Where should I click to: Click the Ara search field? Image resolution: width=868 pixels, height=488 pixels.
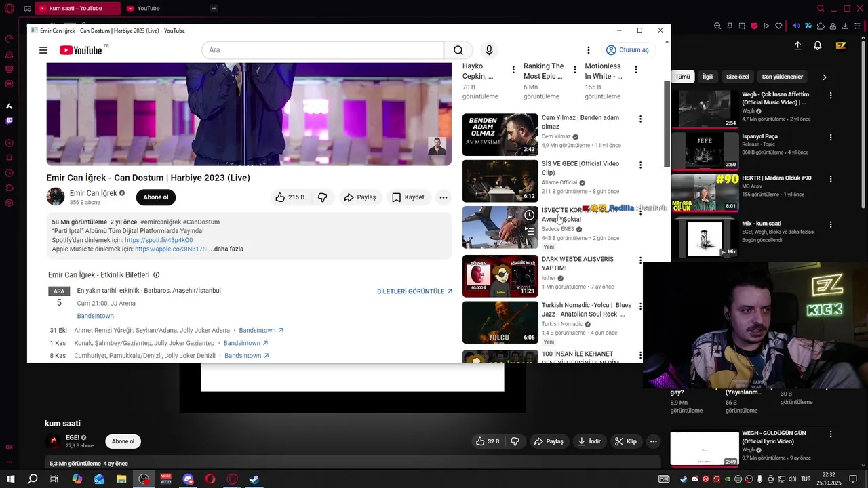click(323, 50)
